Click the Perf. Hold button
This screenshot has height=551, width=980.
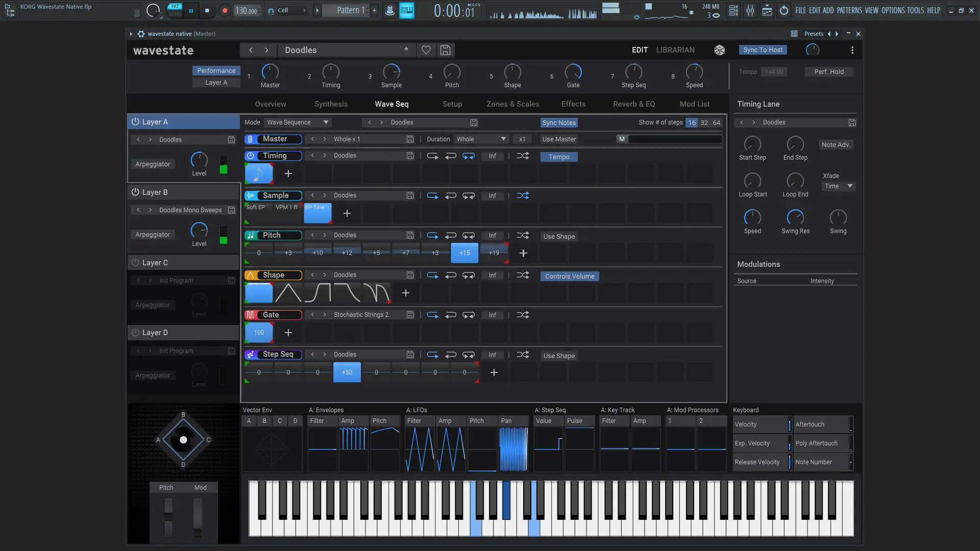pos(828,72)
